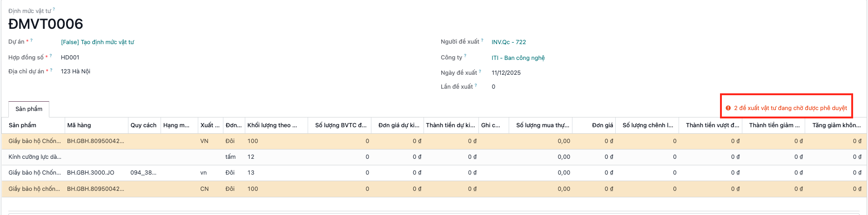Viewport: 868px width, 215px height.
Task: Sort by Tăng giảm khôn... column header
Action: [836, 125]
